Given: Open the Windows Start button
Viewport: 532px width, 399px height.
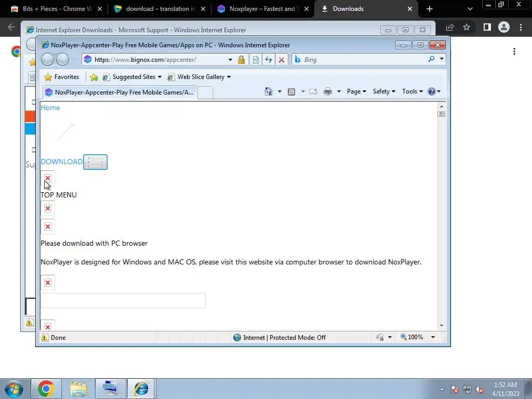Looking at the screenshot, I should pos(14,389).
